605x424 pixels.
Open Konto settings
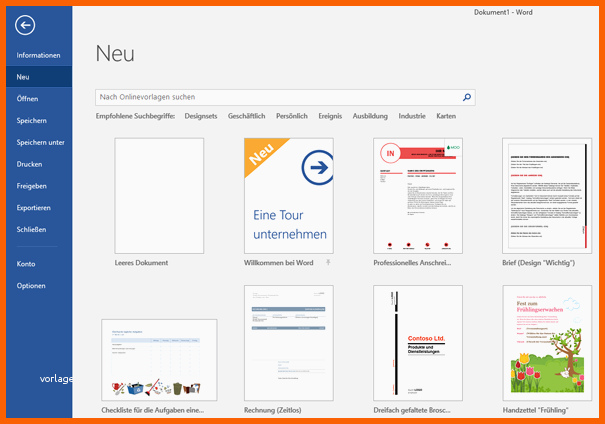coord(39,264)
